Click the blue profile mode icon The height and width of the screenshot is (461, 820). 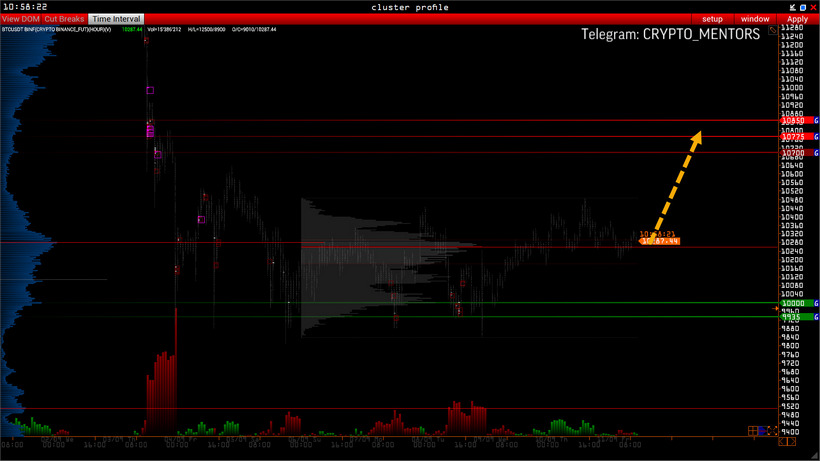click(x=762, y=431)
